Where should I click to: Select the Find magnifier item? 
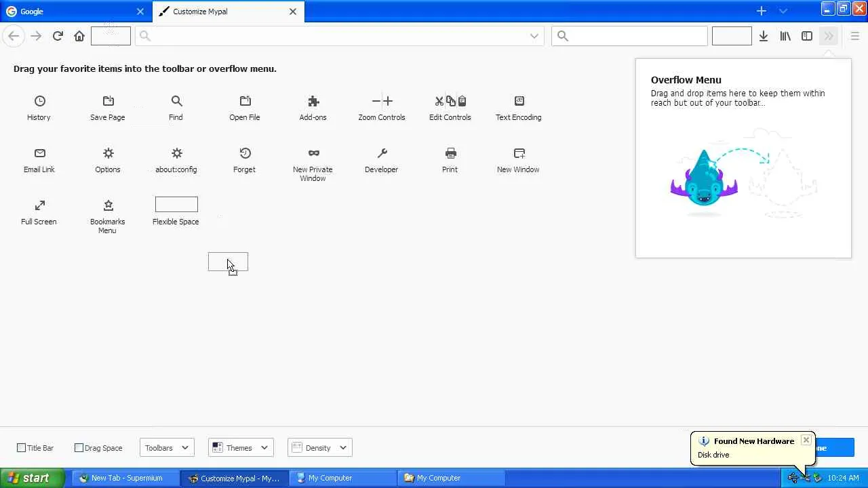point(176,108)
